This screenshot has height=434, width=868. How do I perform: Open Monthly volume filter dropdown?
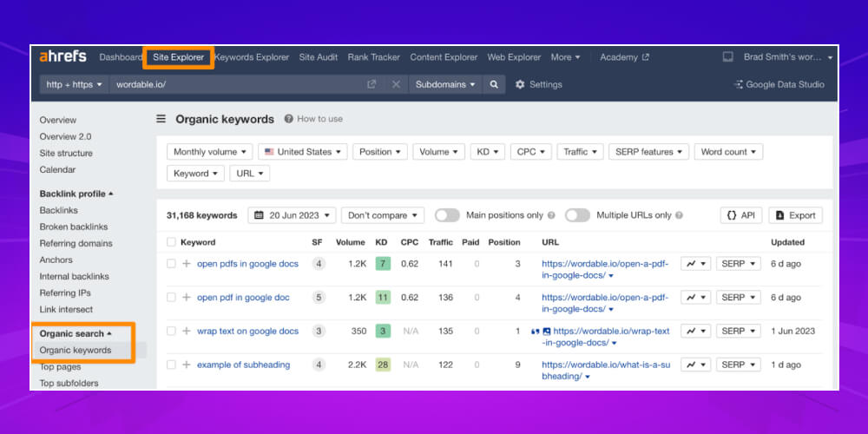pyautogui.click(x=210, y=152)
